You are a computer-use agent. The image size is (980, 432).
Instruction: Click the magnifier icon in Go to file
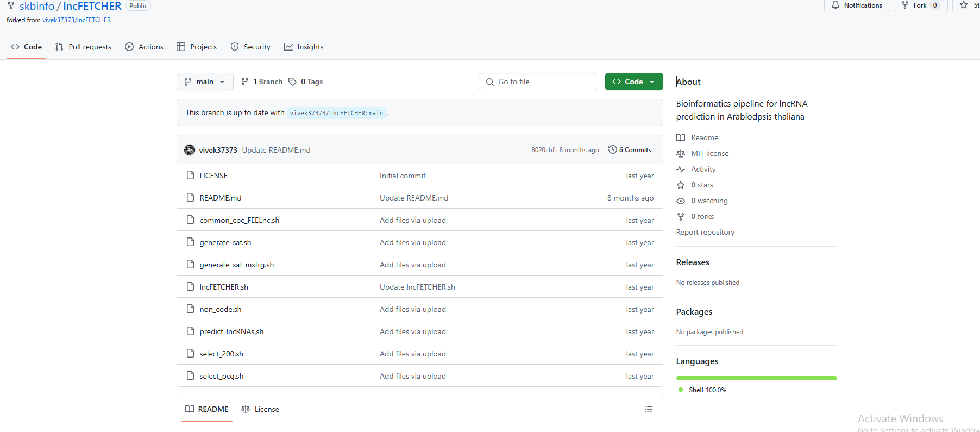tap(490, 82)
